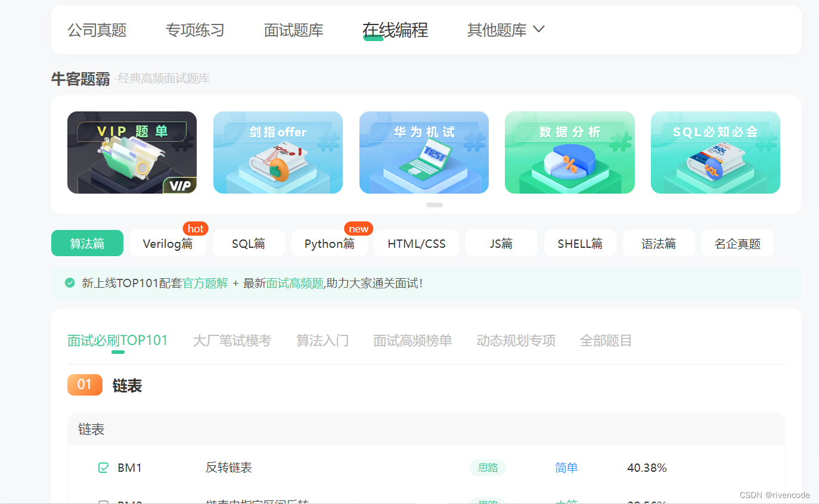The width and height of the screenshot is (819, 504).
Task: Expand the 其他题库 dropdown
Action: (505, 30)
